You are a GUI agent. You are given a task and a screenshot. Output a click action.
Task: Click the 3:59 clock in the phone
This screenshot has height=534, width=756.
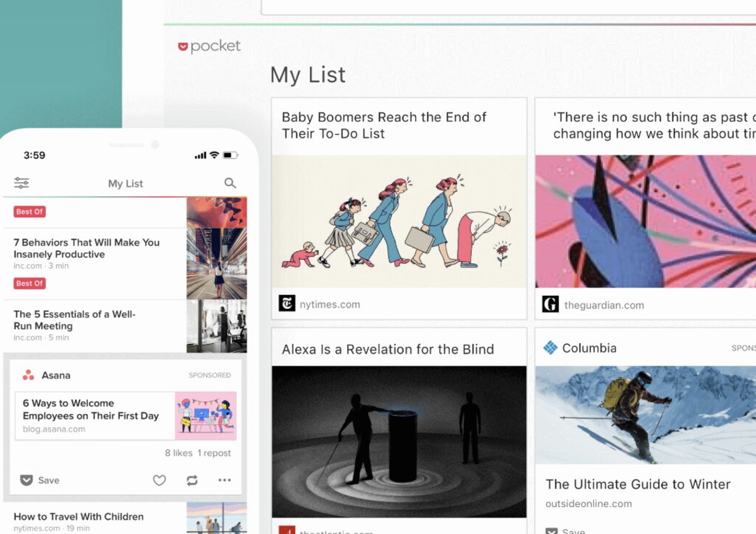34,155
